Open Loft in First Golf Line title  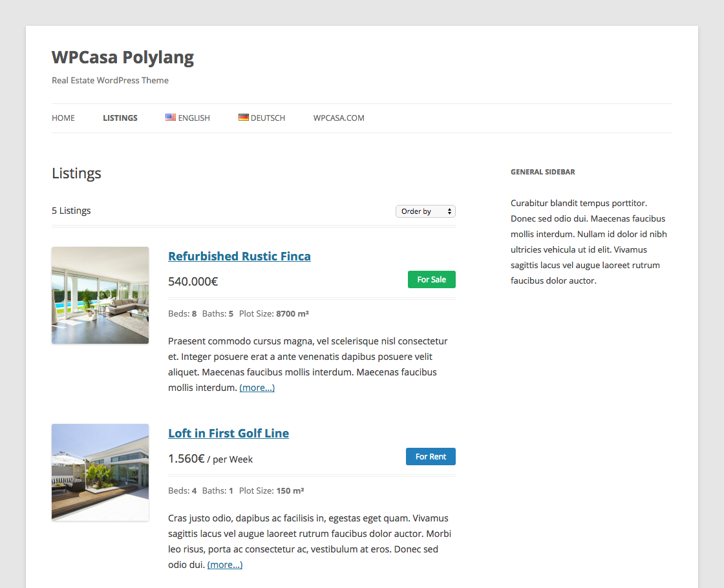[228, 434]
